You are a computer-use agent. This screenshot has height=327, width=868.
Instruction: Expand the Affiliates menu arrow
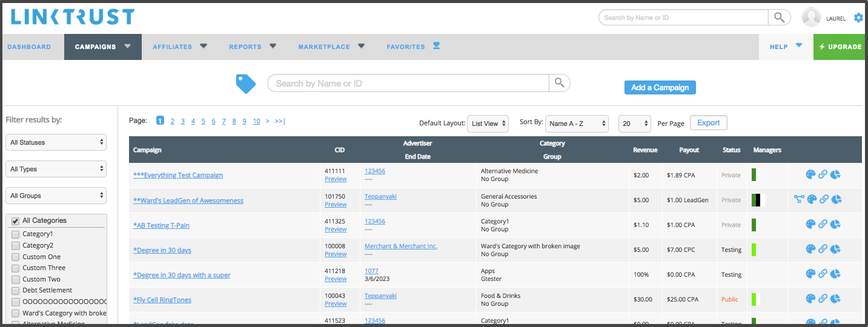point(204,46)
